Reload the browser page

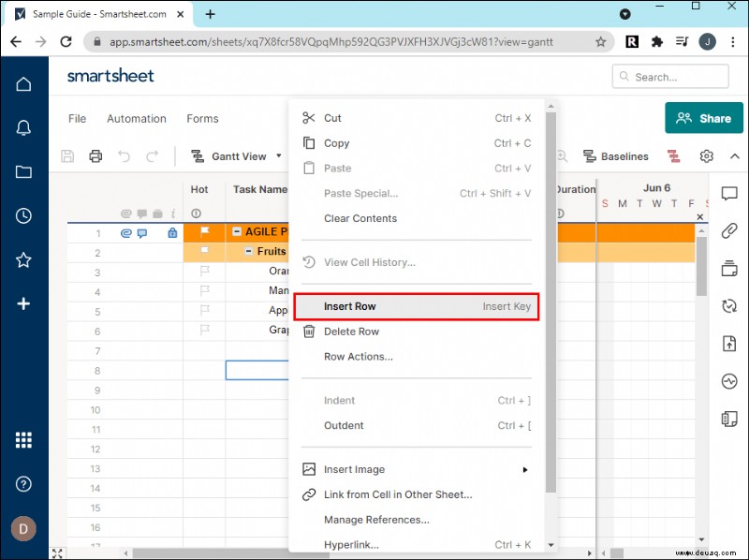tap(66, 41)
